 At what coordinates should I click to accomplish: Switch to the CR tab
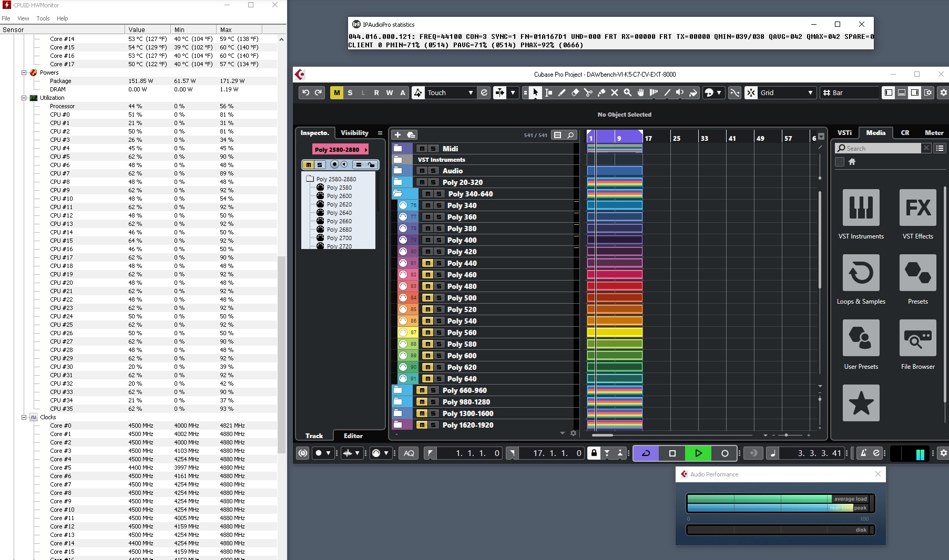click(905, 133)
